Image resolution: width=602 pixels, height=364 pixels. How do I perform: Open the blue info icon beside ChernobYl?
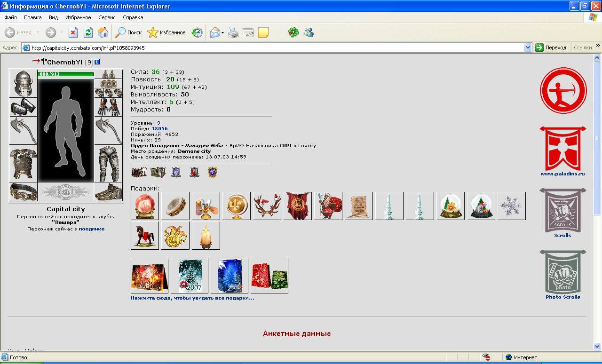tap(97, 62)
